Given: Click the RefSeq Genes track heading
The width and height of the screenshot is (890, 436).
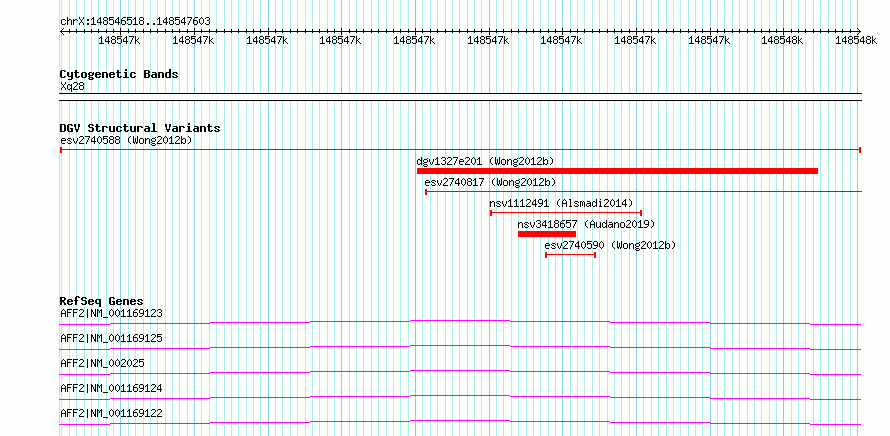Looking at the screenshot, I should [101, 301].
